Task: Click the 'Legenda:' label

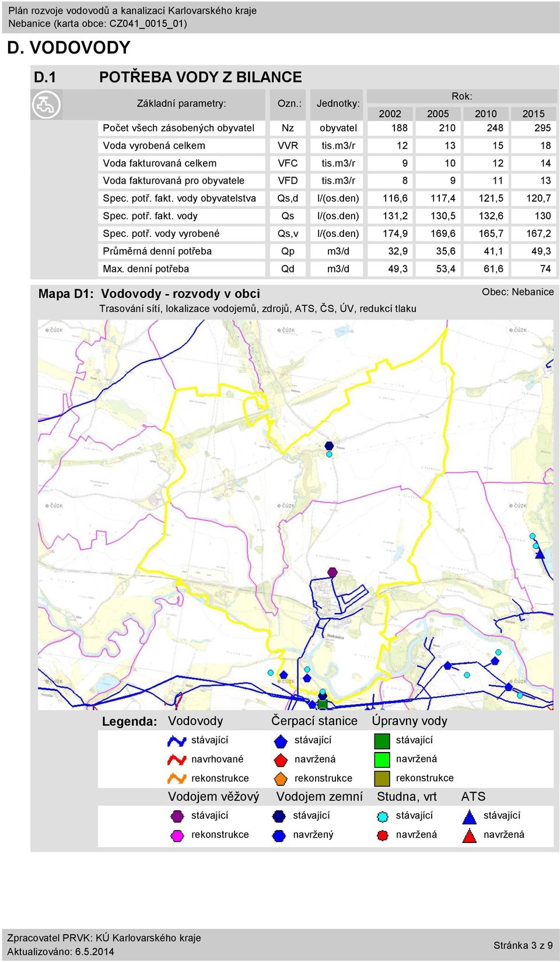Action: 129,722
